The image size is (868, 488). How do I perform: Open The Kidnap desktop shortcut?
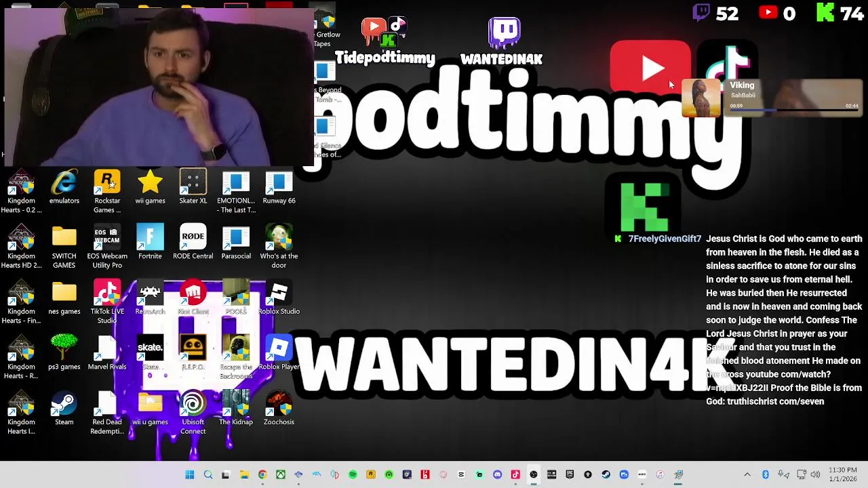[236, 409]
